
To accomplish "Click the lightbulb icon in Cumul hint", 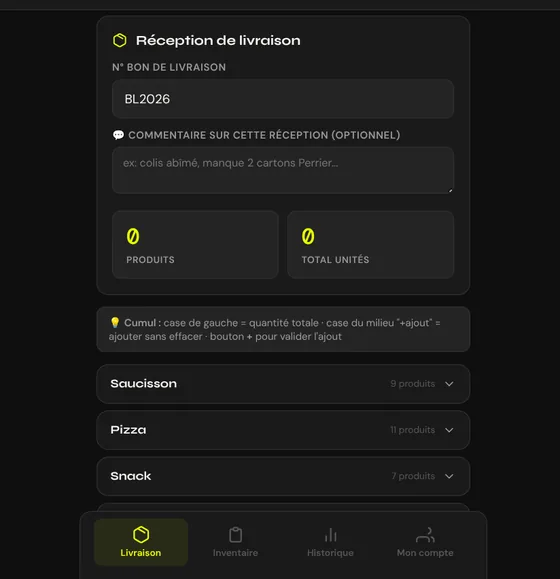I will (115, 322).
